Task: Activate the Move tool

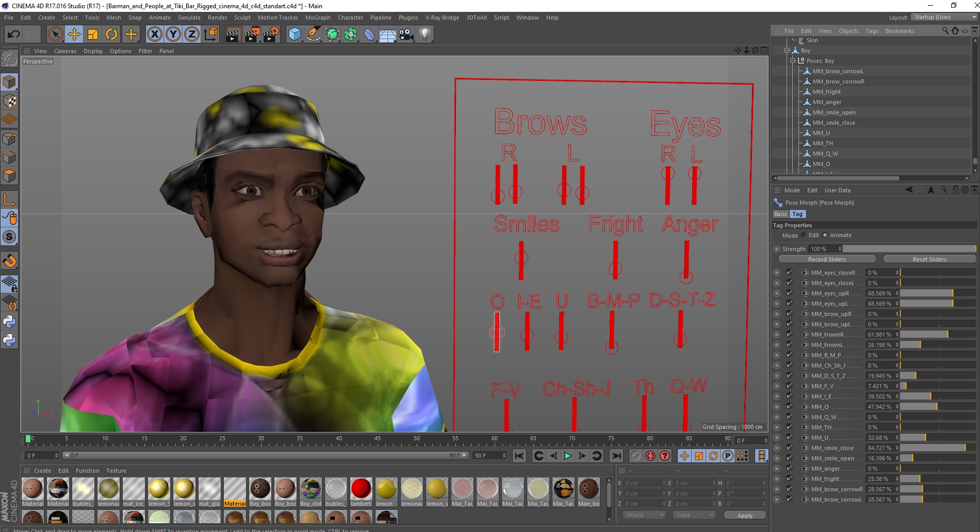Action: [74, 35]
